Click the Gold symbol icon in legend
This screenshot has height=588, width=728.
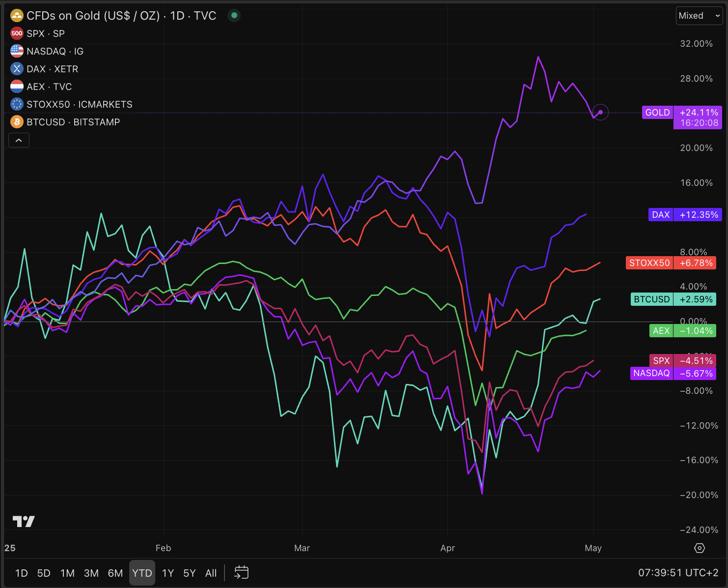(17, 16)
